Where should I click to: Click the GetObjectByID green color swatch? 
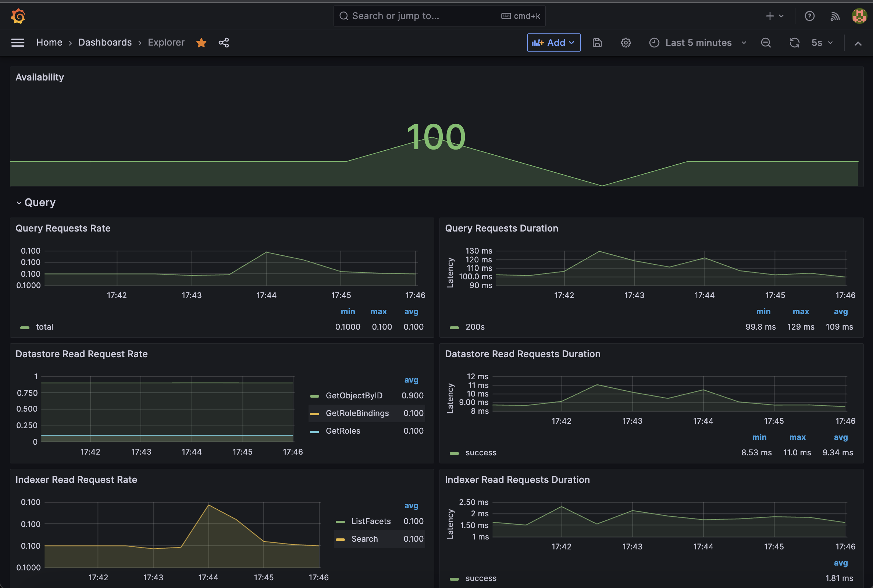click(x=314, y=396)
